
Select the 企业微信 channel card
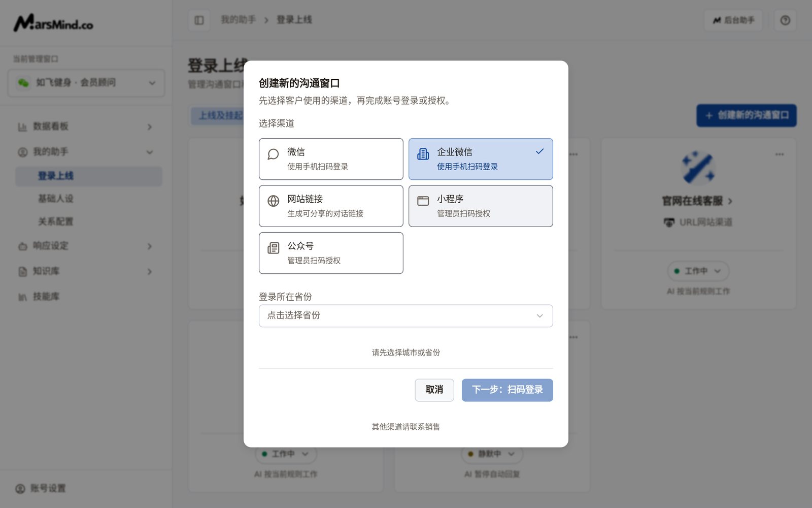click(481, 159)
